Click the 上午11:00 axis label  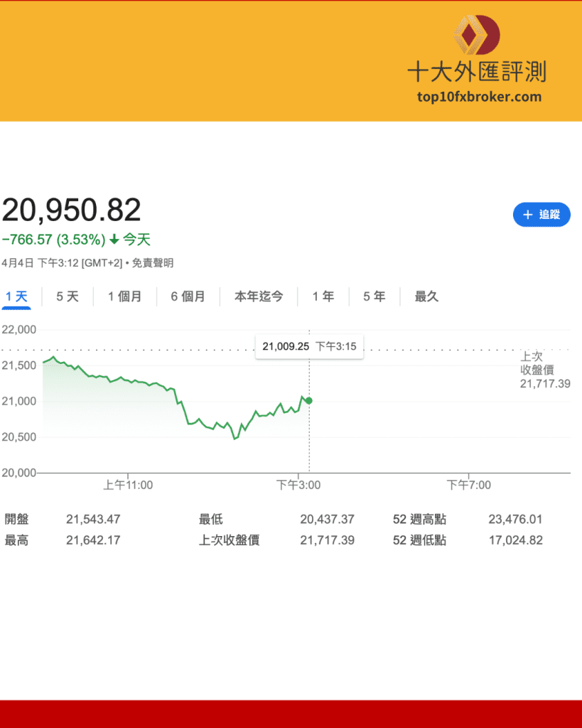click(x=128, y=485)
